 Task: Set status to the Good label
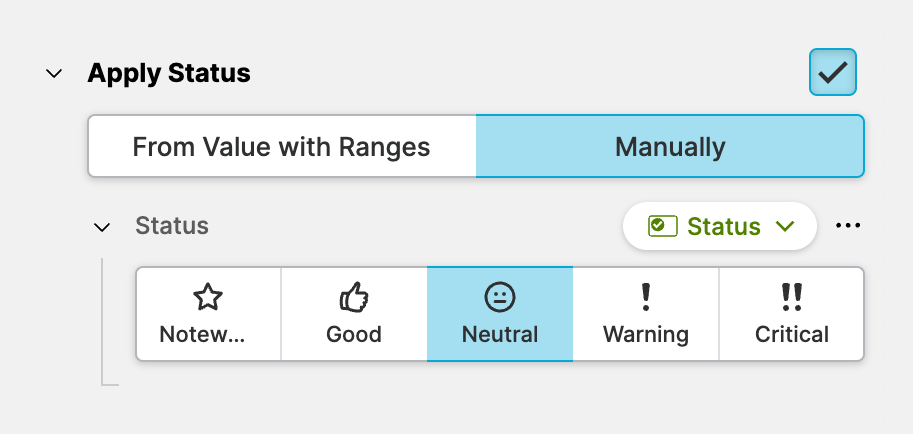pyautogui.click(x=354, y=334)
